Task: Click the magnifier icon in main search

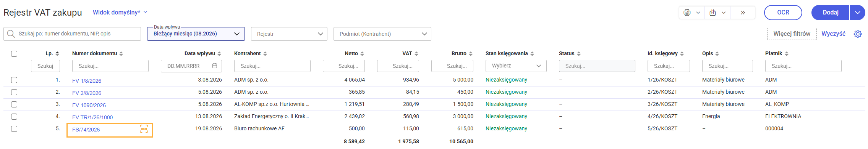Action: pyautogui.click(x=11, y=34)
